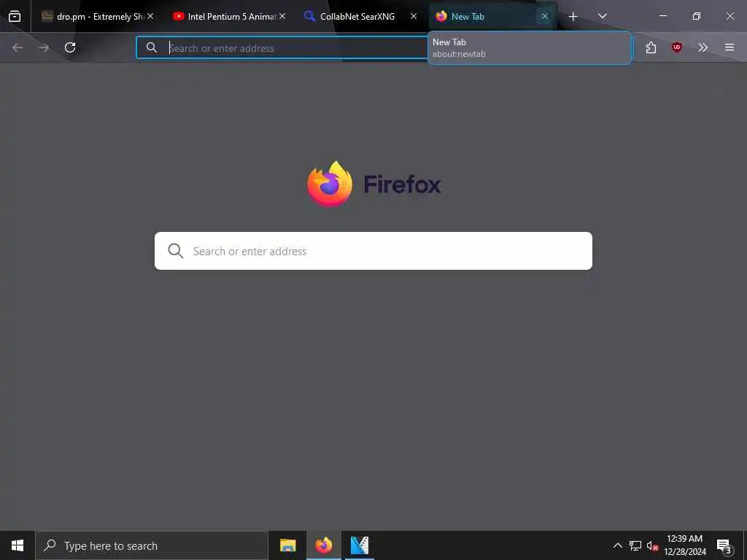Minimize the Firefox window
The image size is (747, 560).
[662, 16]
